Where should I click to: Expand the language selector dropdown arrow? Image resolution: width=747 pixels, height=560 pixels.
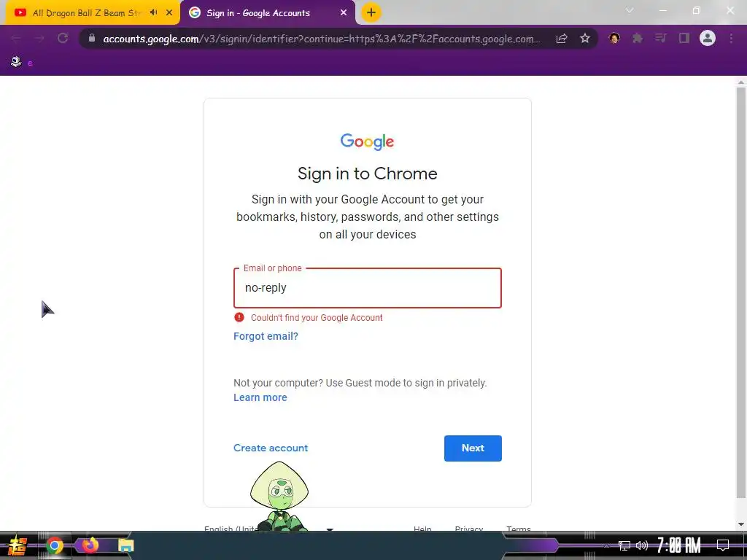click(330, 529)
